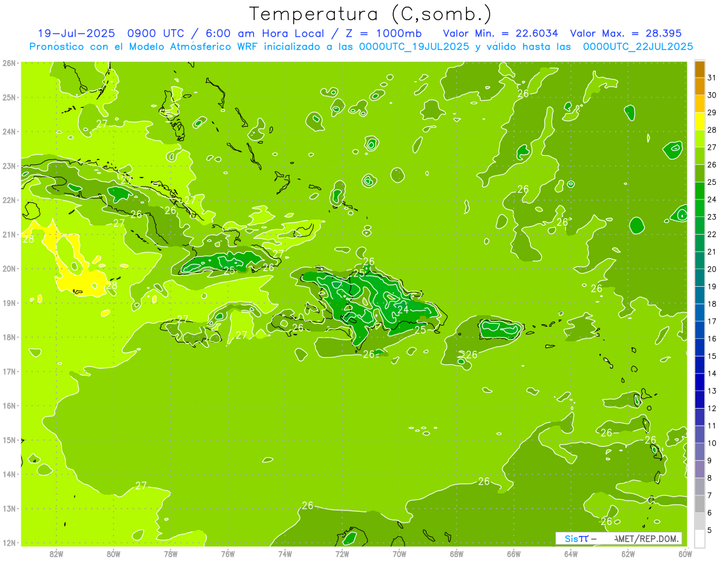Click the legend value '13'
The image size is (728, 562).
712,391
